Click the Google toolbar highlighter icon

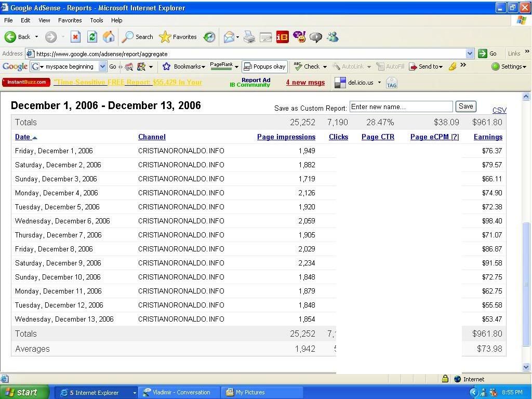(x=453, y=66)
